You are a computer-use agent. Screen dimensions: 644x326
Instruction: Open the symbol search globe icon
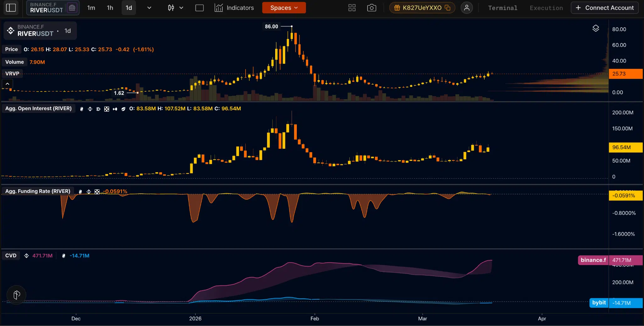coord(72,8)
